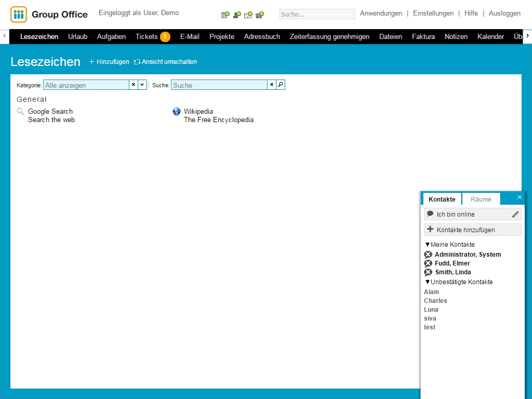Open the Kategorie dropdown arrow
Image resolution: width=532 pixels, height=399 pixels.
tap(142, 85)
